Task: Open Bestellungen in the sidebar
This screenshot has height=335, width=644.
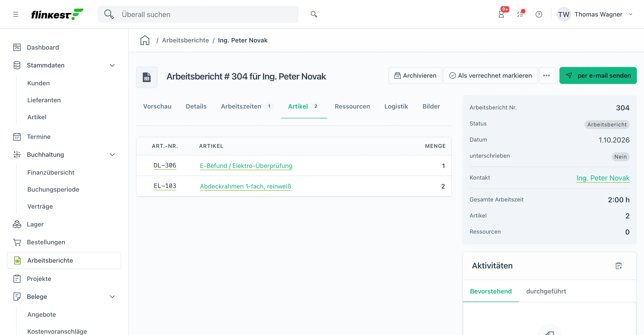Action: tap(46, 242)
